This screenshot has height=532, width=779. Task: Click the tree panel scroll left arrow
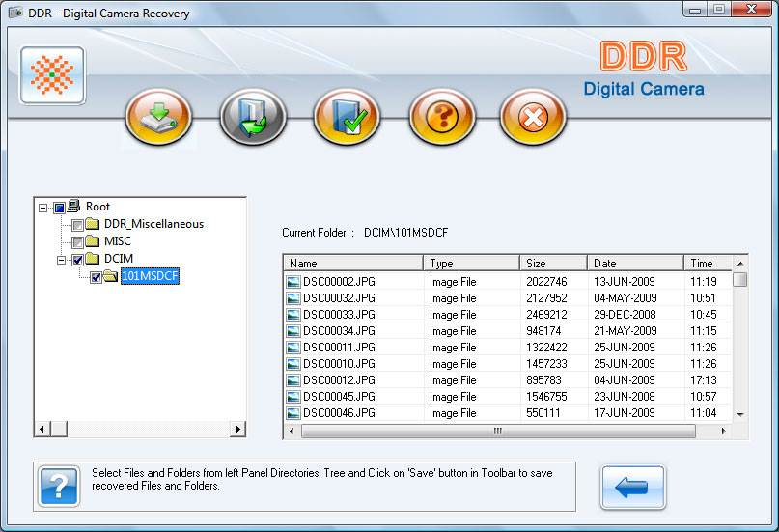coord(42,429)
